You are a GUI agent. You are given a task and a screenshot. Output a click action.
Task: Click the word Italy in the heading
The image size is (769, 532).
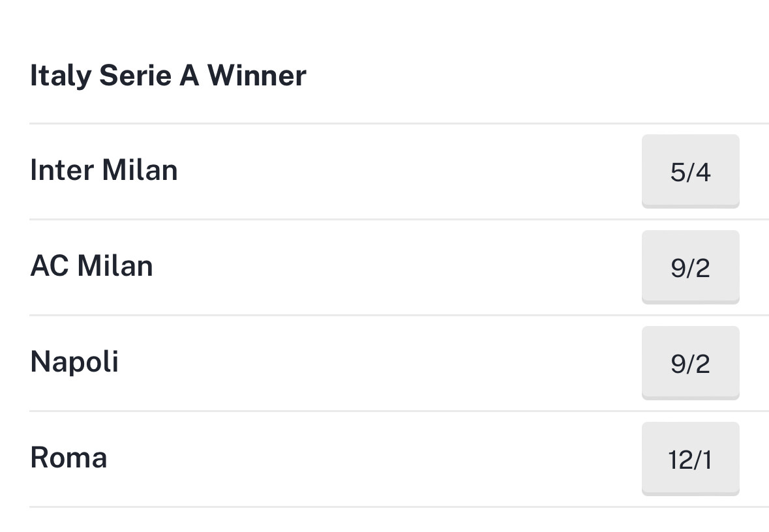[61, 76]
